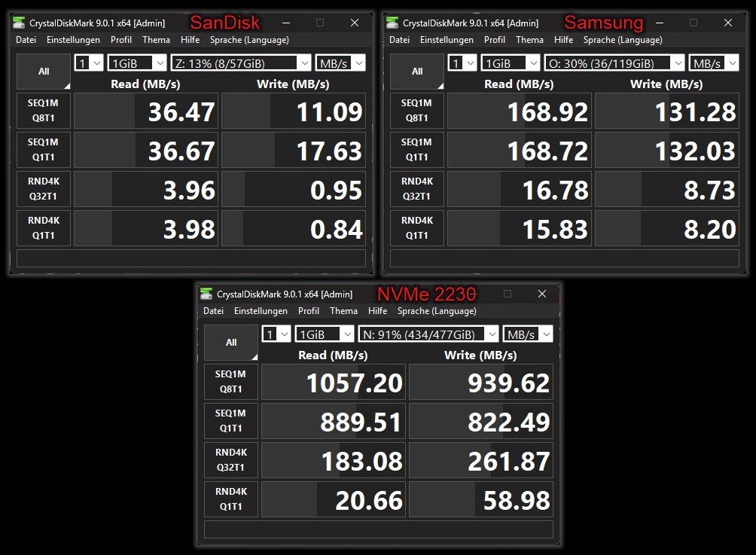Start RND4K Q1T1 test in NVMe window

pos(231,499)
